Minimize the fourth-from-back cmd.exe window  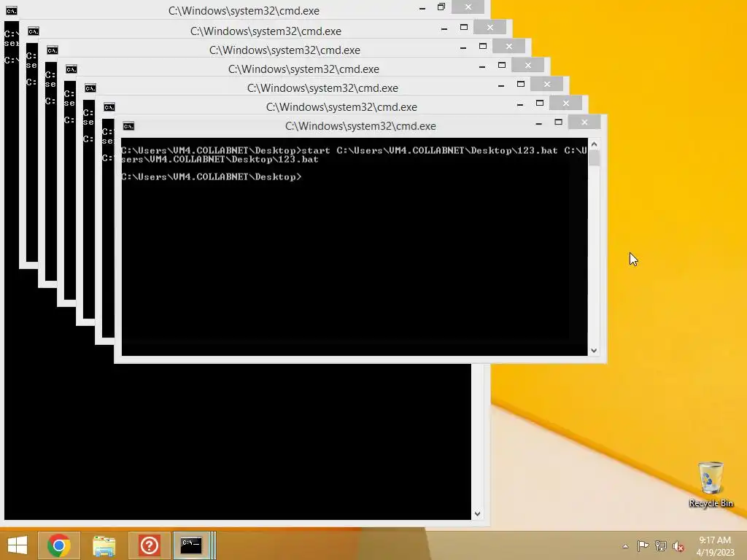click(x=482, y=66)
